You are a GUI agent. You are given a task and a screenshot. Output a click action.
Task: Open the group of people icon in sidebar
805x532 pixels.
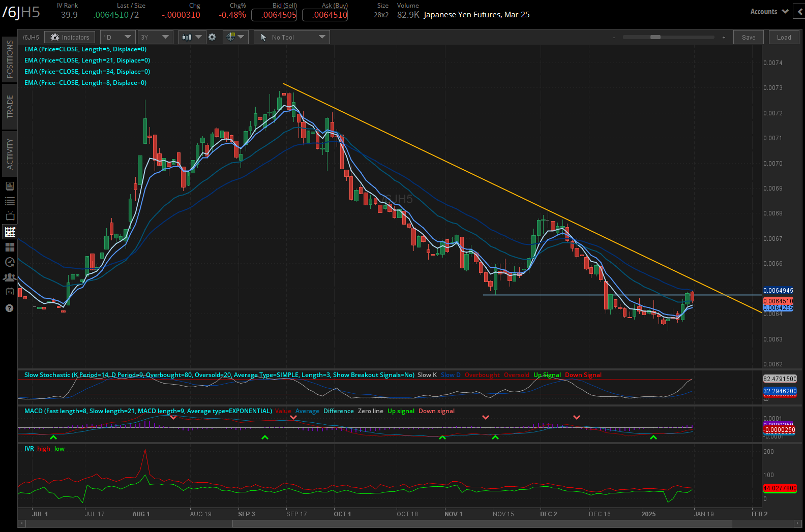[x=10, y=277]
